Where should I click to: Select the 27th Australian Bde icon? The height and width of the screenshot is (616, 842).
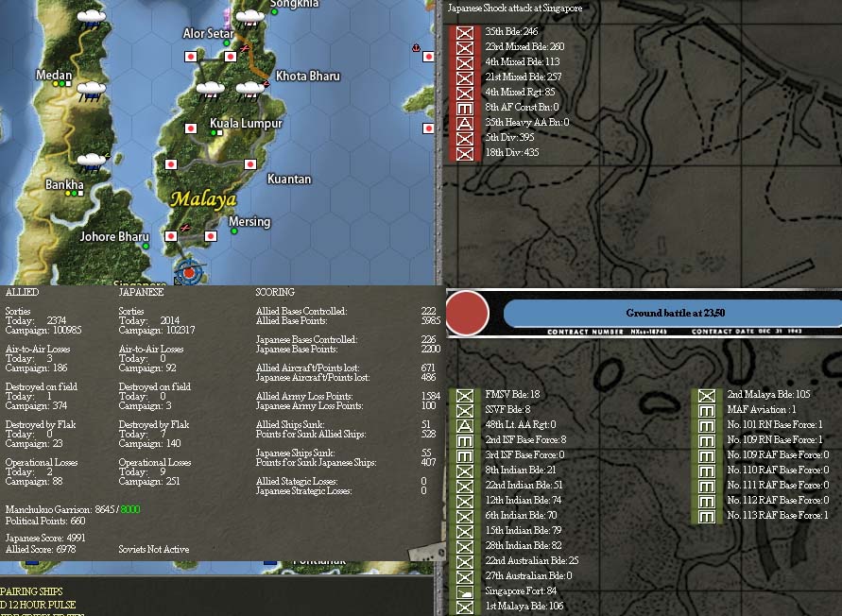(x=465, y=576)
